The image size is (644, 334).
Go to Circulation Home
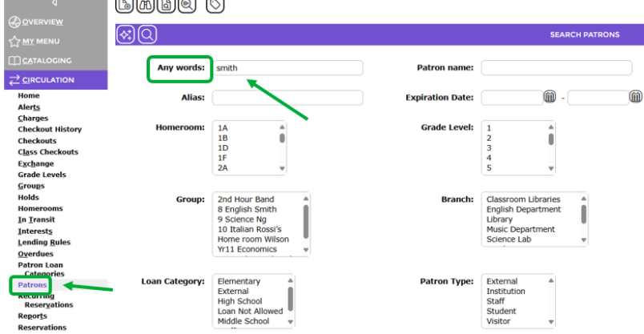click(x=29, y=95)
